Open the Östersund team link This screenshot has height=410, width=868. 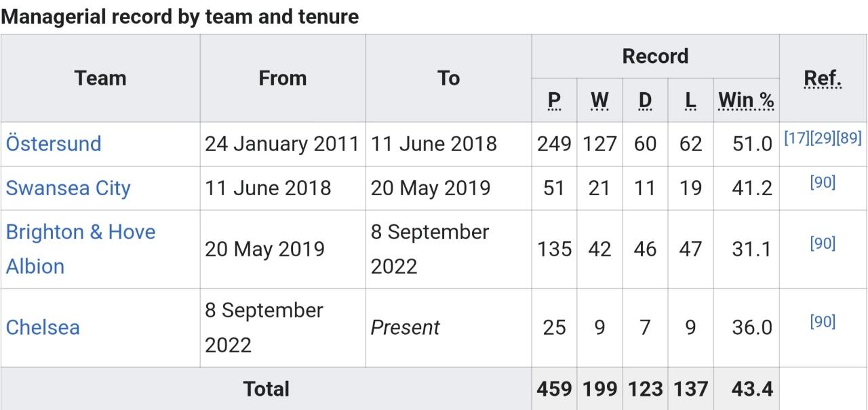tap(54, 144)
